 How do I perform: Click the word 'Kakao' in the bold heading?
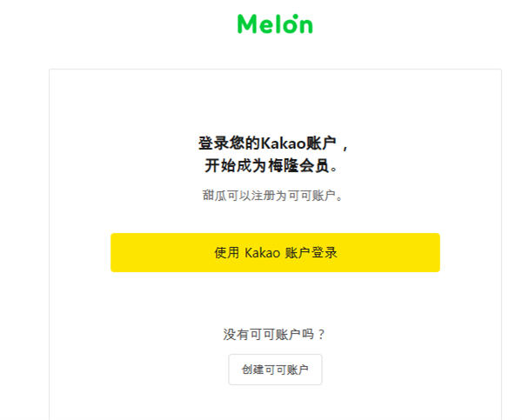(x=283, y=143)
